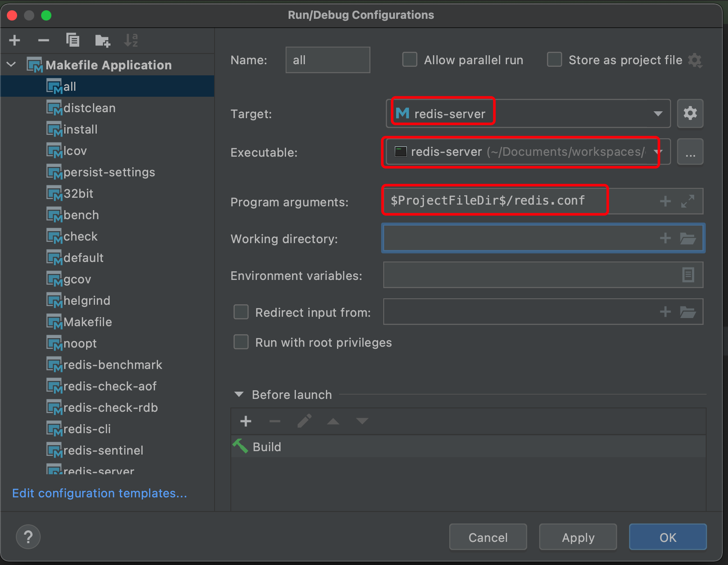This screenshot has width=728, height=565.
Task: Expand the Program arguments field
Action: pyautogui.click(x=688, y=201)
